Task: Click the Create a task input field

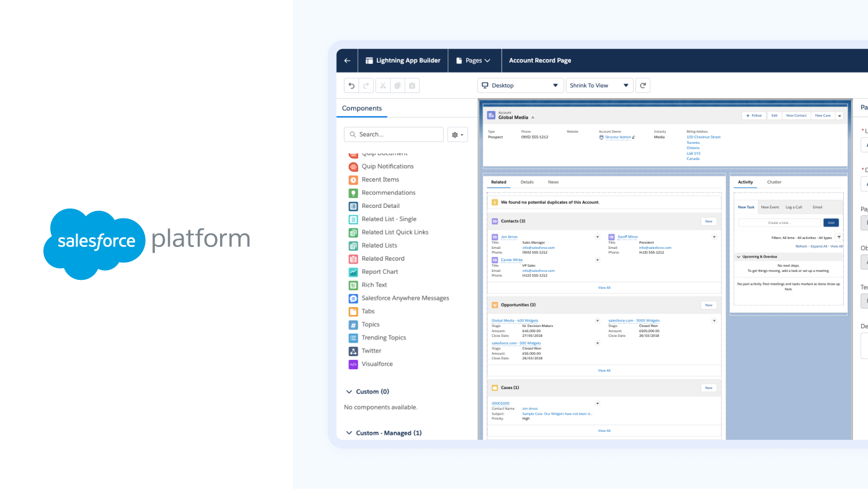Action: pos(780,223)
